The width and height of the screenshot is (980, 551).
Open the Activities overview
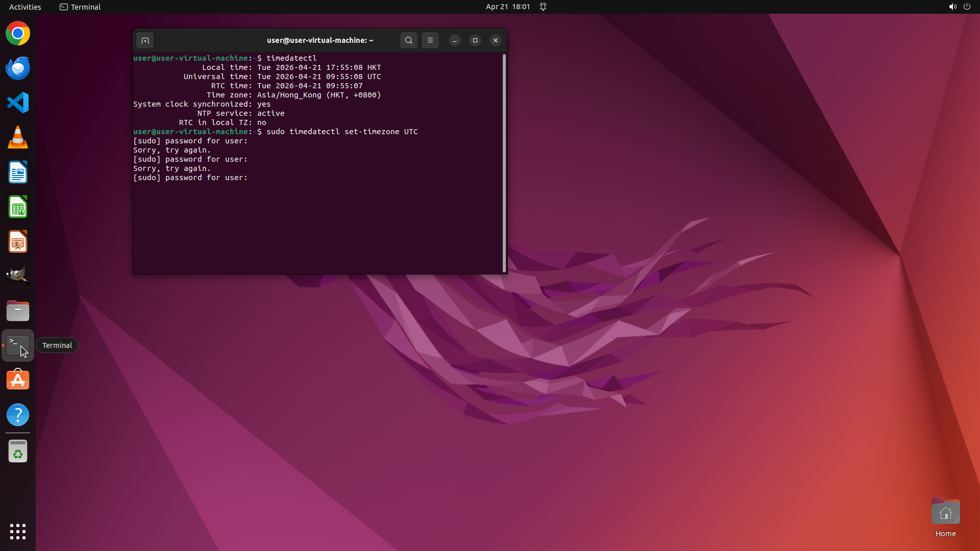tap(25, 7)
